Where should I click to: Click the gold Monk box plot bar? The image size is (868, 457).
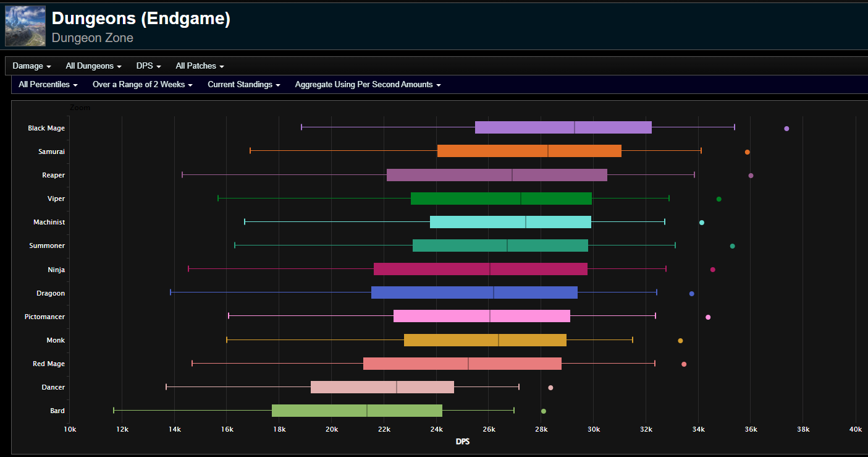click(485, 340)
